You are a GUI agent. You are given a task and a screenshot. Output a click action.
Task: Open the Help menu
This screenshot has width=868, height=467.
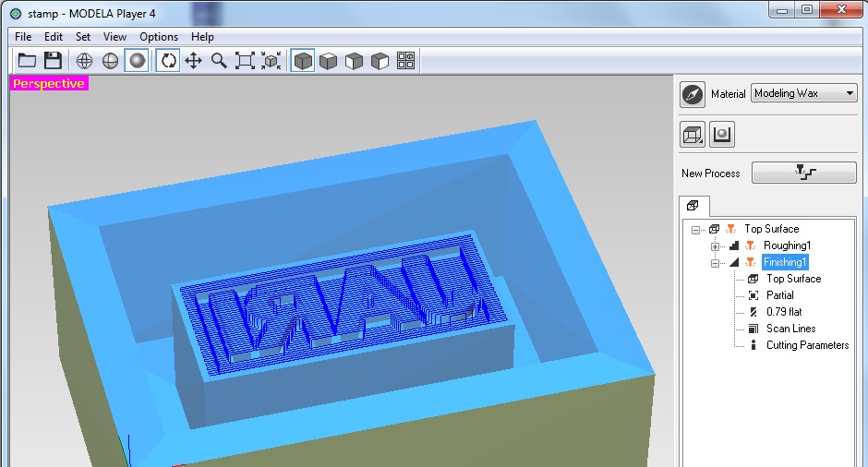(202, 37)
